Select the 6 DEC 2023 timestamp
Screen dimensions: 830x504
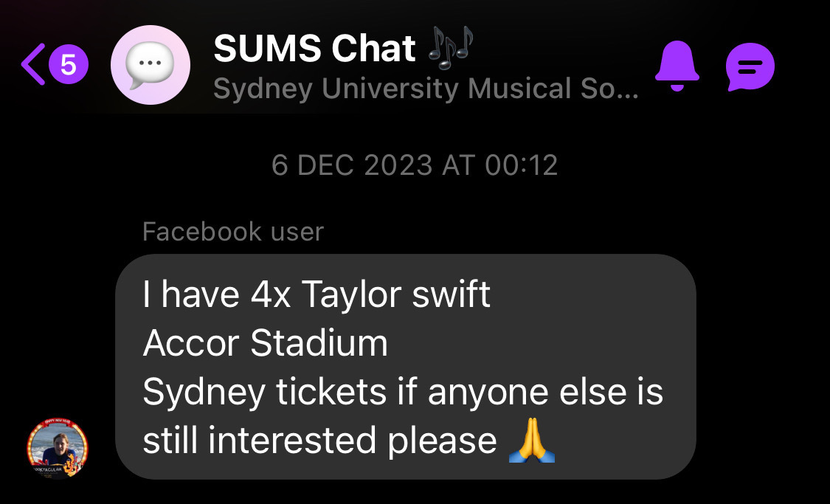point(414,165)
